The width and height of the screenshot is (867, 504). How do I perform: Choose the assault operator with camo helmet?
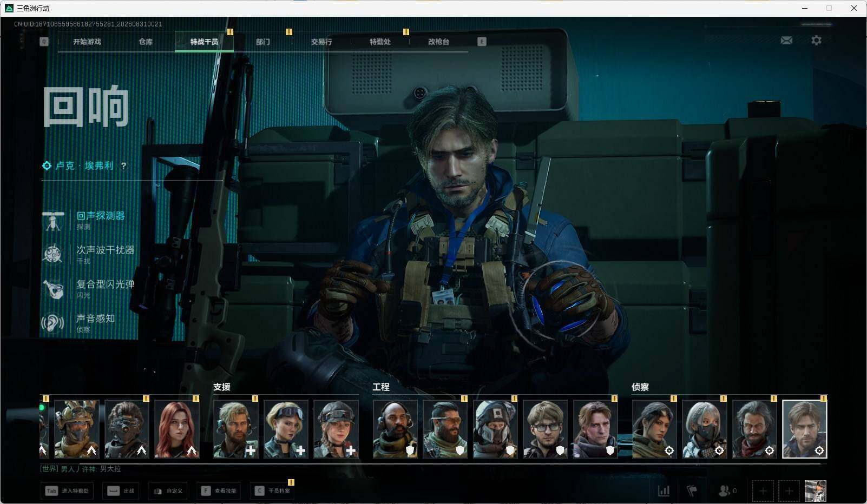click(77, 429)
